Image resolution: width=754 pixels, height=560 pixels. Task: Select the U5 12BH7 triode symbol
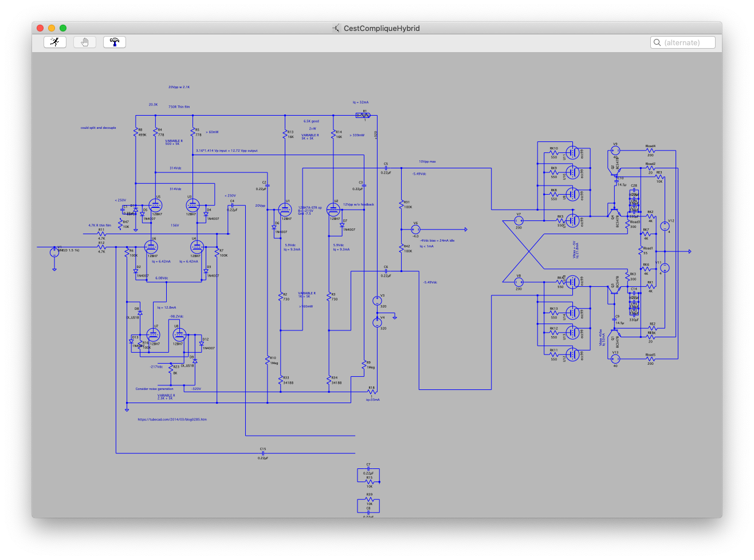[x=155, y=205]
